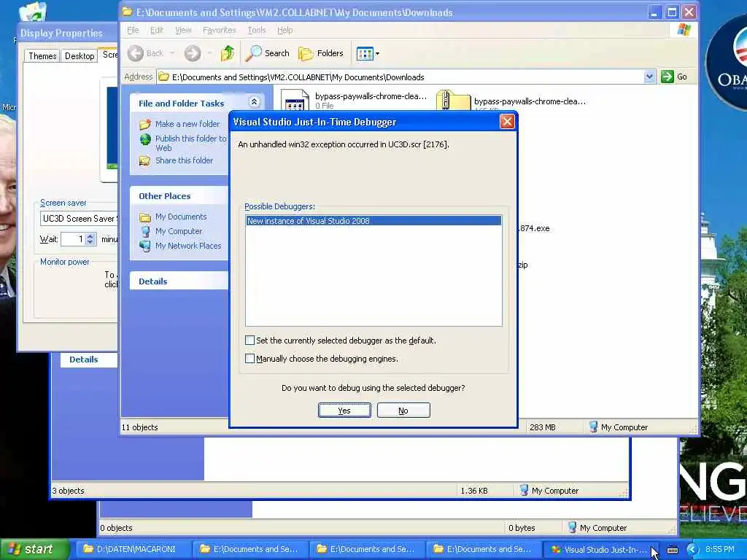Click the 11 objects status bar text

pos(139,427)
